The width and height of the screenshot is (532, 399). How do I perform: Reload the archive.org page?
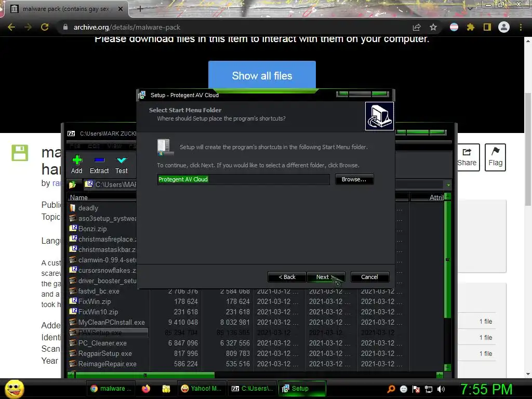[x=45, y=27]
